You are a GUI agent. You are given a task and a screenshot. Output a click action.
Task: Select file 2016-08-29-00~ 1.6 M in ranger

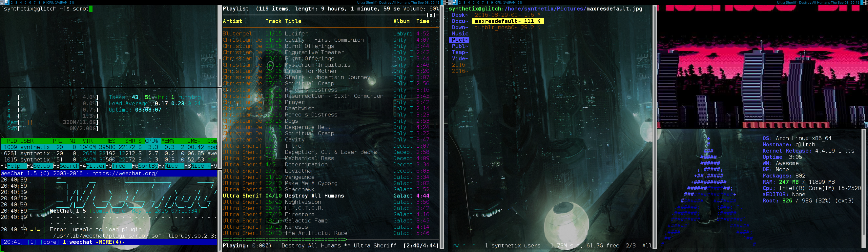click(x=508, y=15)
